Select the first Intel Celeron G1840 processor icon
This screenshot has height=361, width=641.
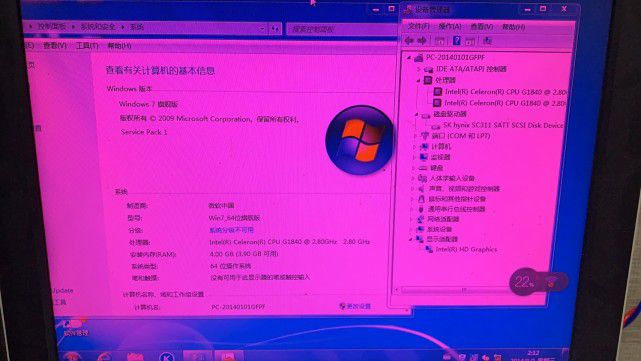437,92
